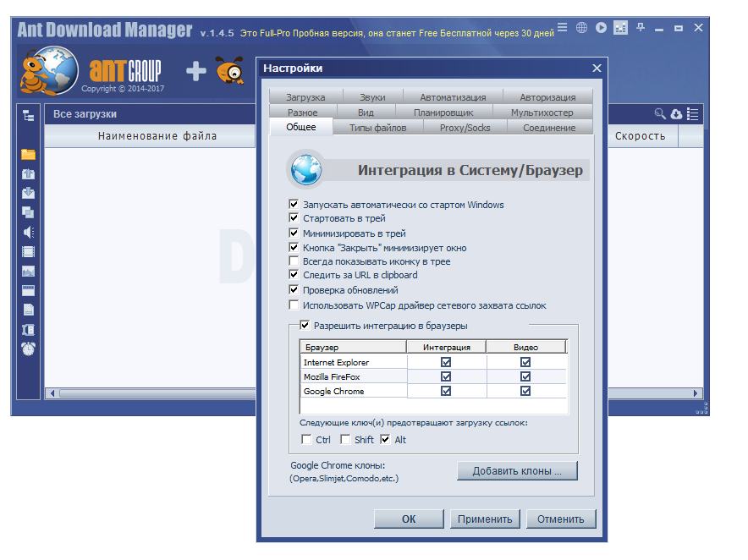Click the ant bug grabber icon
The width and height of the screenshot is (748, 560).
[x=230, y=70]
